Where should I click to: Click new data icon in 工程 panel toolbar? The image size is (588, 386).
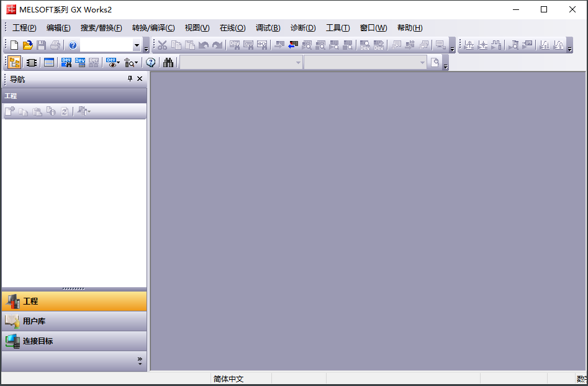coord(10,111)
